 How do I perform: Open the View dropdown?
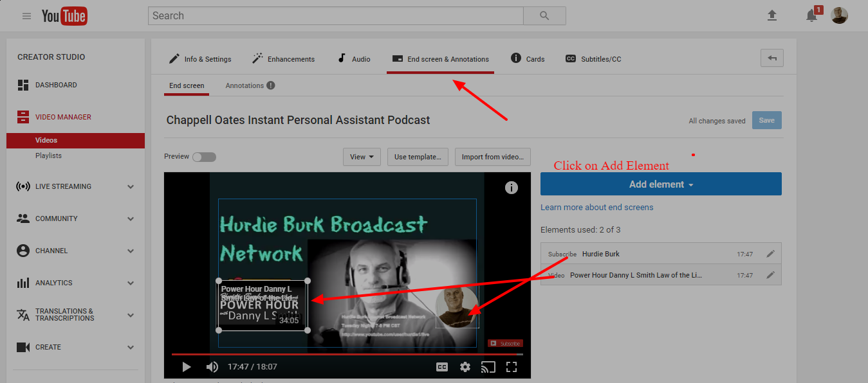(x=362, y=157)
